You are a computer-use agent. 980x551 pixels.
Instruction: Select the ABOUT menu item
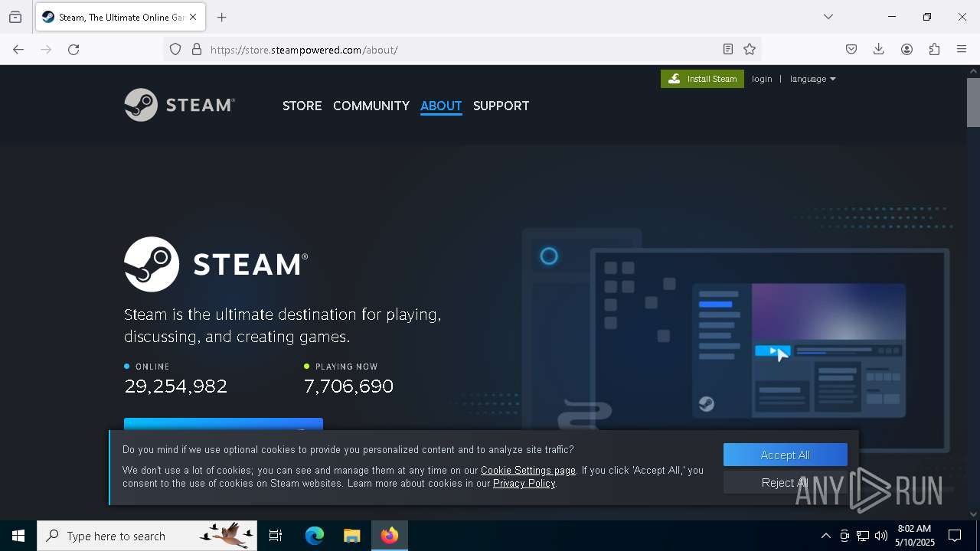441,106
